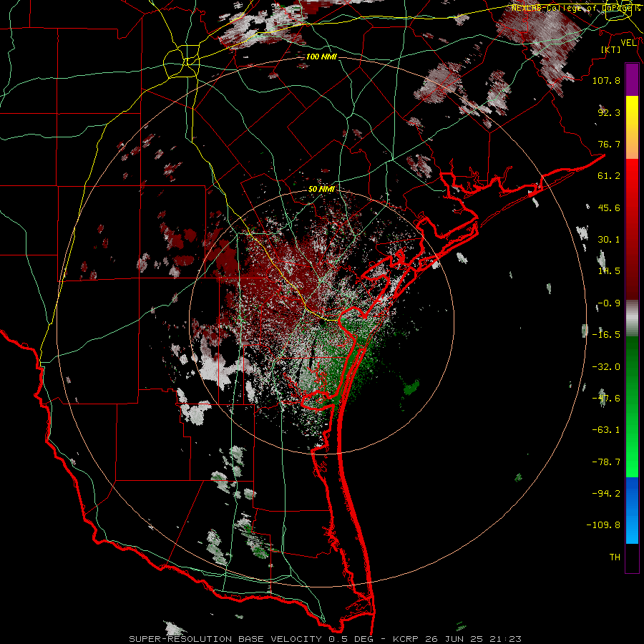This screenshot has width=644, height=644.
Task: Pick the purple segment of velocity color bar
Action: tap(632, 79)
